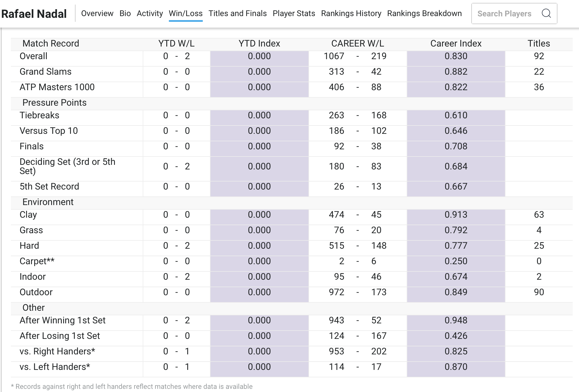Image resolution: width=579 pixels, height=392 pixels.
Task: Click Grand Slams career index 0.882
Action: pyautogui.click(x=456, y=72)
